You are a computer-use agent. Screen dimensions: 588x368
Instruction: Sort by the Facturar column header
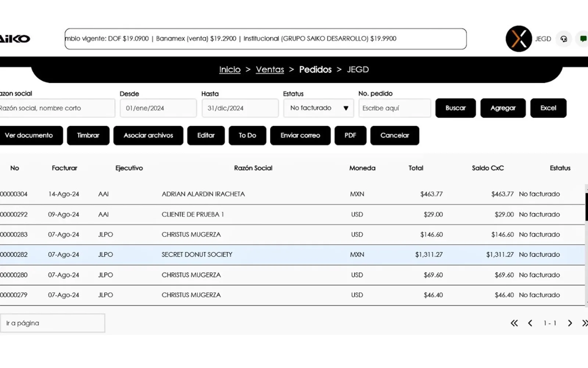(x=64, y=168)
